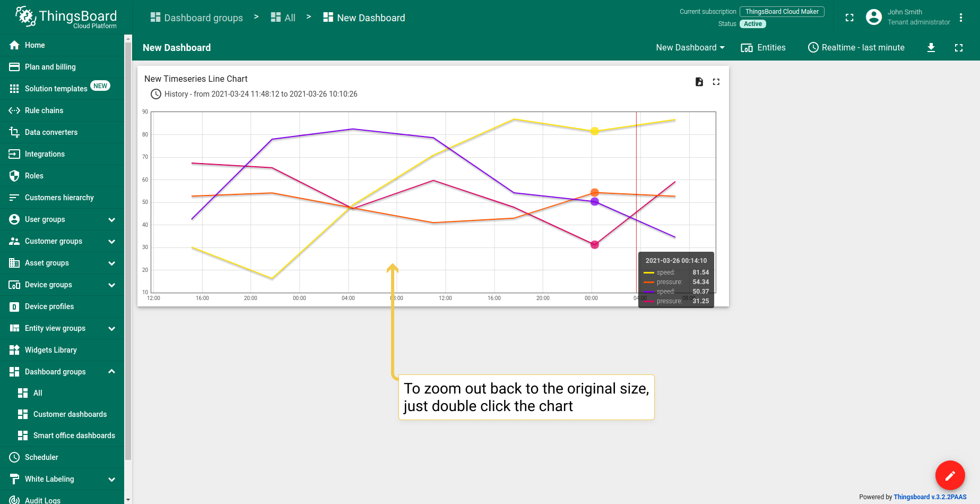Select Smart office dashboards group
This screenshot has width=980, height=504.
click(62, 435)
